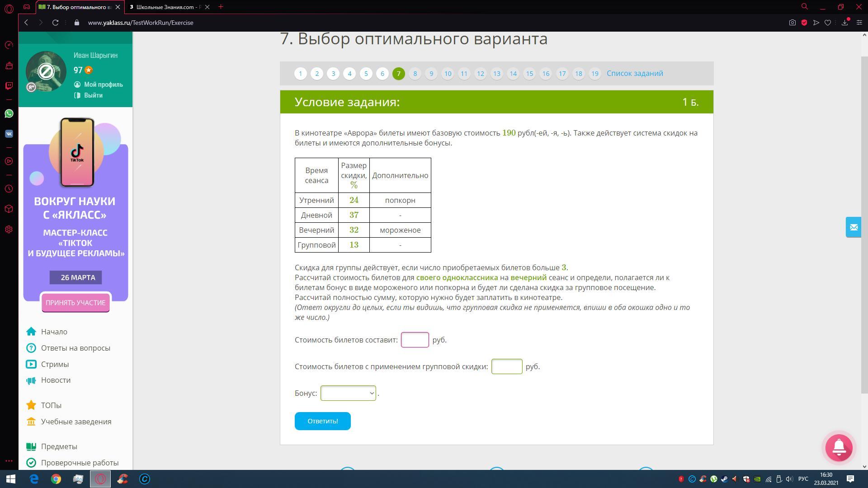Open the Список заданий link
Screen dimensions: 868x488
634,73
